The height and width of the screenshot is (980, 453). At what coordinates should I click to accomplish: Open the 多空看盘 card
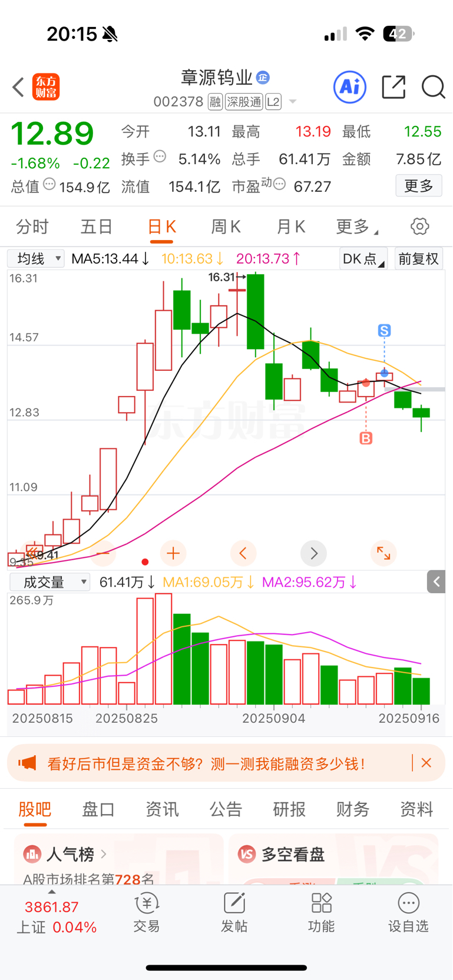[x=333, y=859]
